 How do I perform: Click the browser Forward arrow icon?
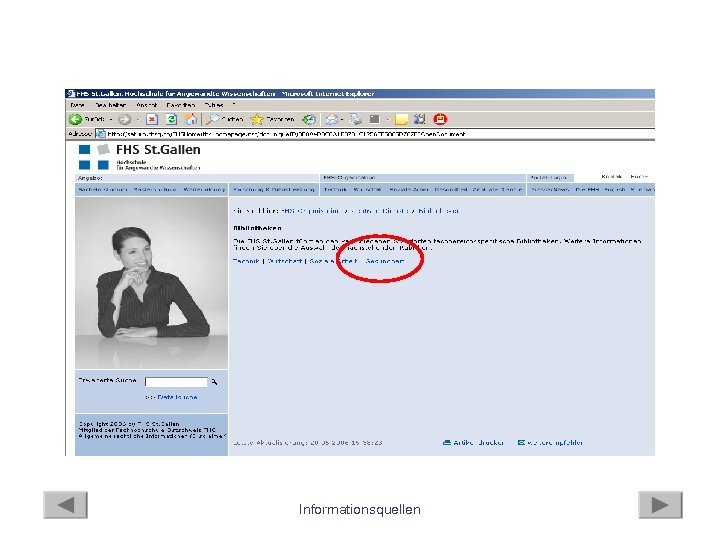click(x=124, y=119)
